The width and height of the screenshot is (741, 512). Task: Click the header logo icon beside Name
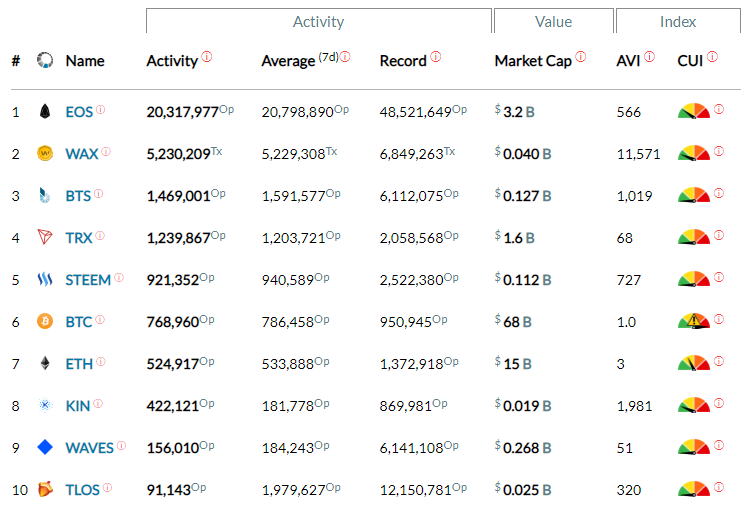point(44,61)
